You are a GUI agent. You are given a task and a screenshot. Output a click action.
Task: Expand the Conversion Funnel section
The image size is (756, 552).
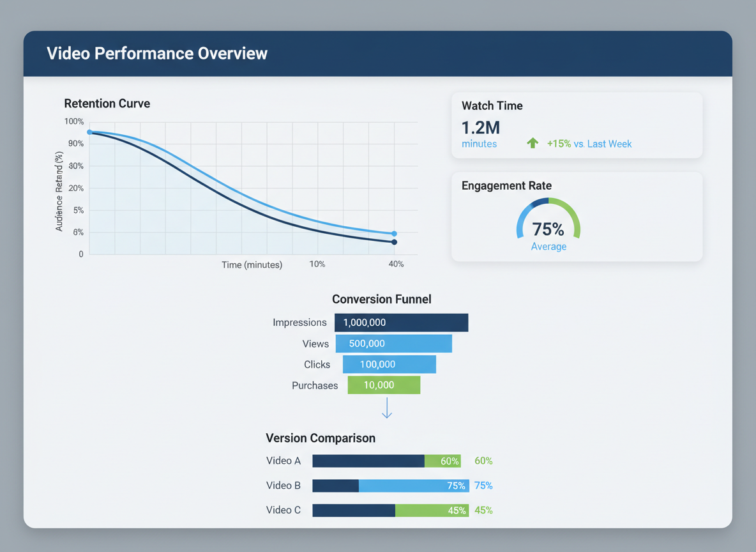(x=381, y=299)
